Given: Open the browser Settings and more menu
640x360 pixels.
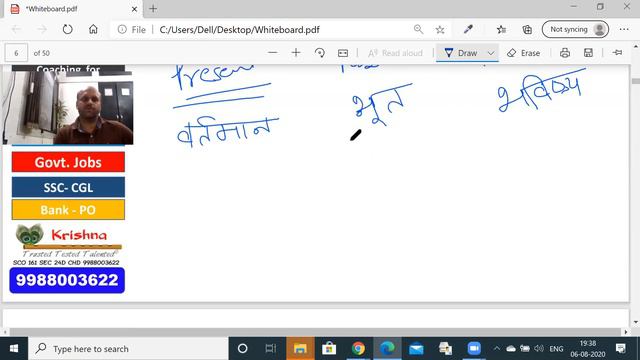Looking at the screenshot, I should pyautogui.click(x=624, y=29).
